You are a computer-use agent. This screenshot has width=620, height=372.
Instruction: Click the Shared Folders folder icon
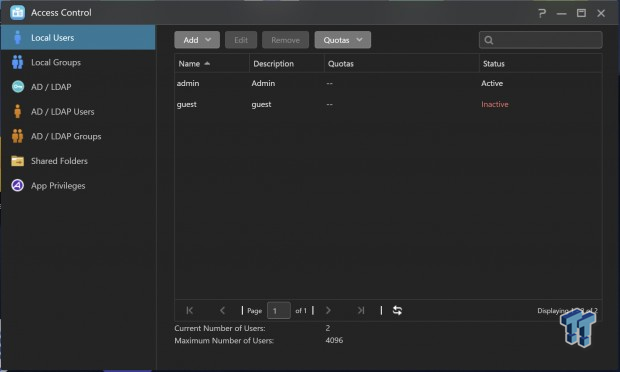[17, 161]
